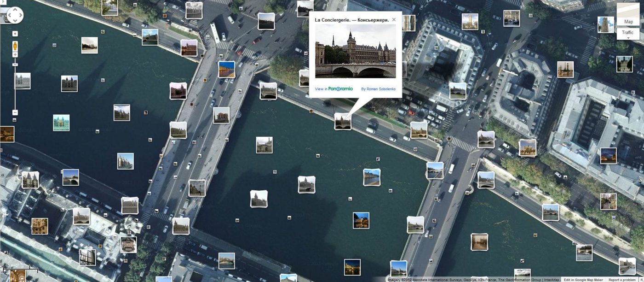
Task: Close the La Conciergerie photo popup
Action: (393, 20)
